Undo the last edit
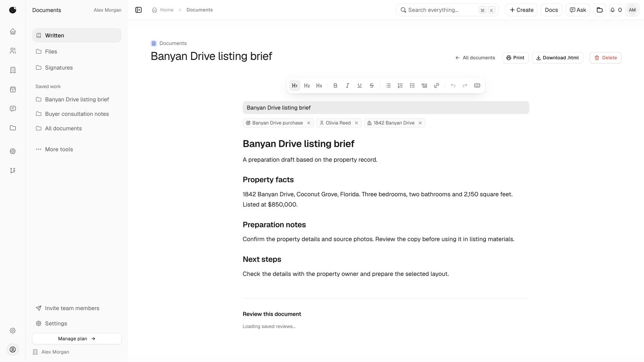The height and width of the screenshot is (362, 644). coord(453,85)
